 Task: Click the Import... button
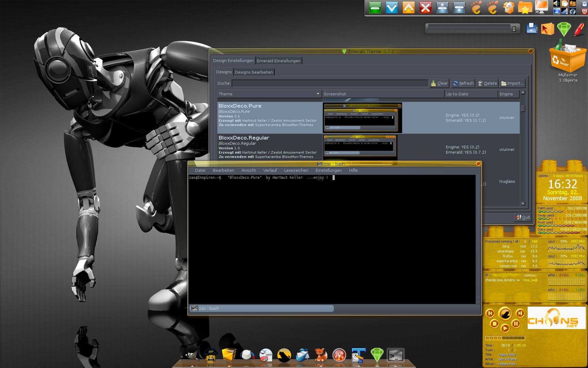tap(512, 83)
